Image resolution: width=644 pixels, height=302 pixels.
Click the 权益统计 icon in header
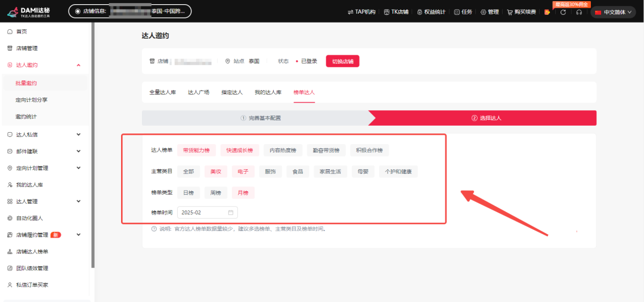pyautogui.click(x=420, y=13)
